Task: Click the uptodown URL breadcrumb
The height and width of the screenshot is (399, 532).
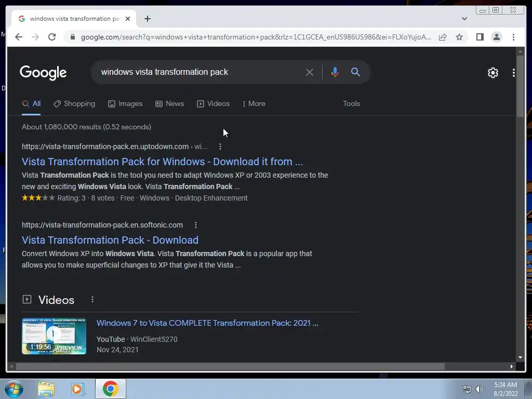Action: tap(114, 147)
